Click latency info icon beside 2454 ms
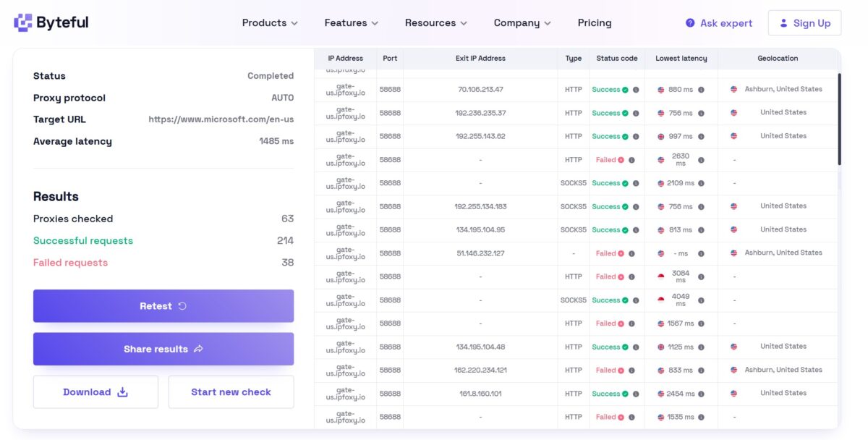 coord(701,394)
